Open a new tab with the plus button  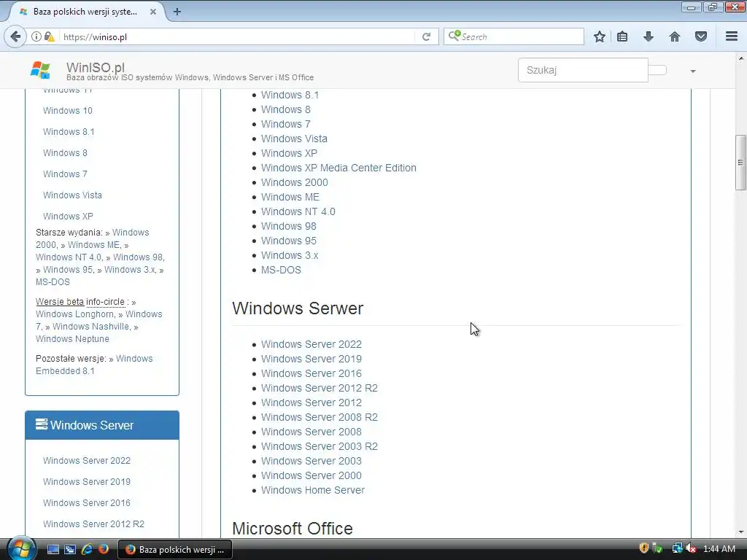pos(177,12)
